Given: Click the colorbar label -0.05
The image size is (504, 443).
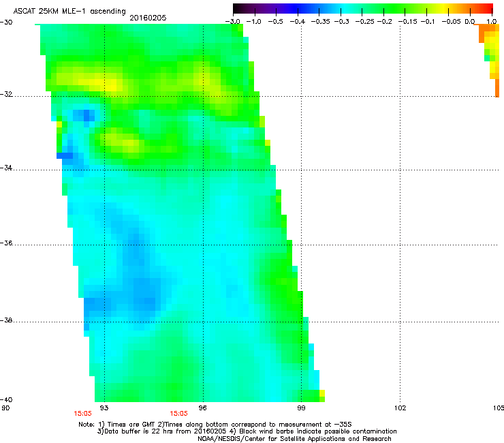Looking at the screenshot, I should pos(451,22).
